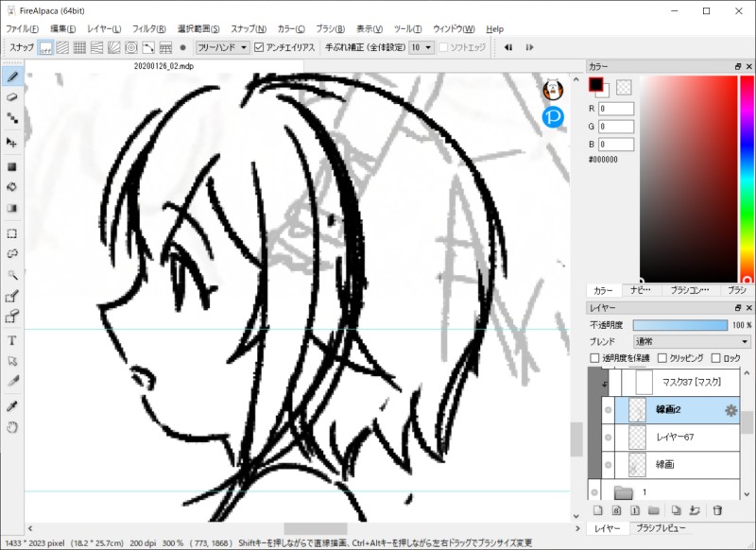756x550 pixels.
Task: Select the rectangular Select tool
Action: pos(12,233)
